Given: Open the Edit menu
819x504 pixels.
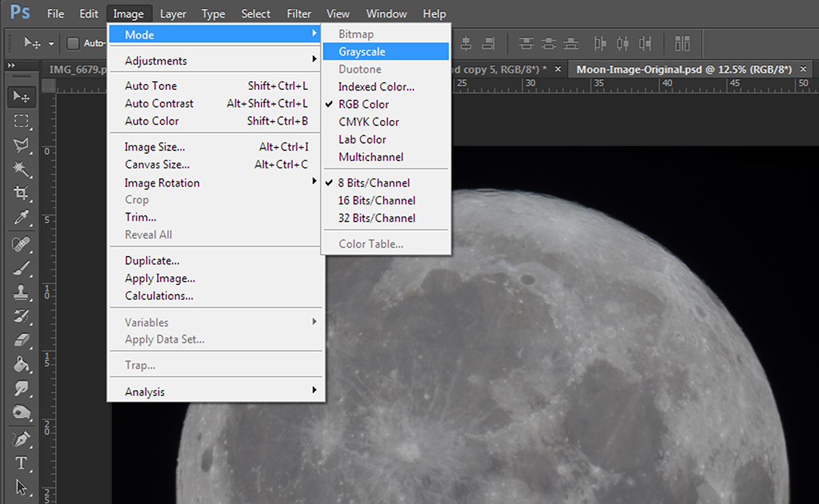Looking at the screenshot, I should (x=89, y=14).
